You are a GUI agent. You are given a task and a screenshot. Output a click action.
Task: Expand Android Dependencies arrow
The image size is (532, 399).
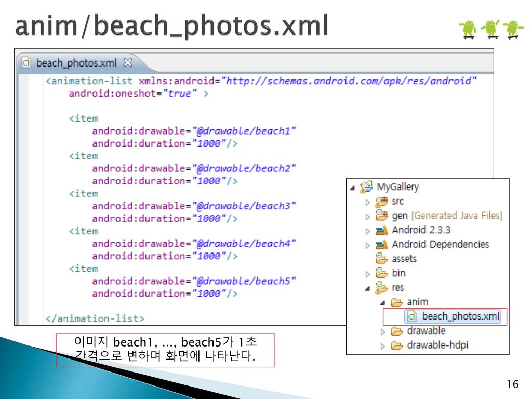[x=367, y=246]
